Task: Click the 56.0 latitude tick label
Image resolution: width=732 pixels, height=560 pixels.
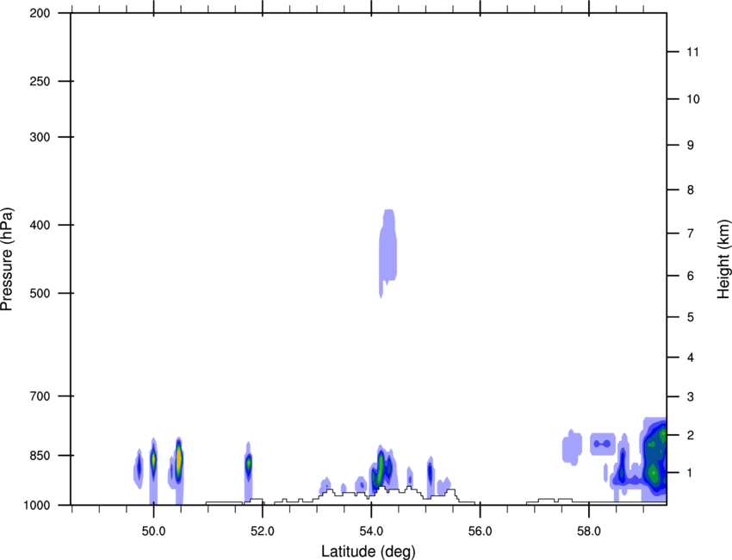Action: pos(481,532)
